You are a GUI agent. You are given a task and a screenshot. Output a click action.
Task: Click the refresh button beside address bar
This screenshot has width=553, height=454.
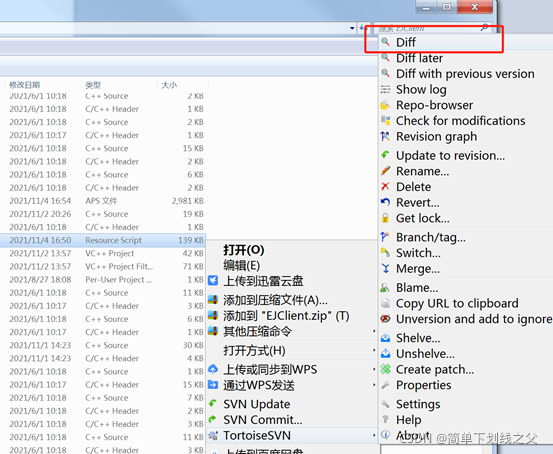point(363,28)
